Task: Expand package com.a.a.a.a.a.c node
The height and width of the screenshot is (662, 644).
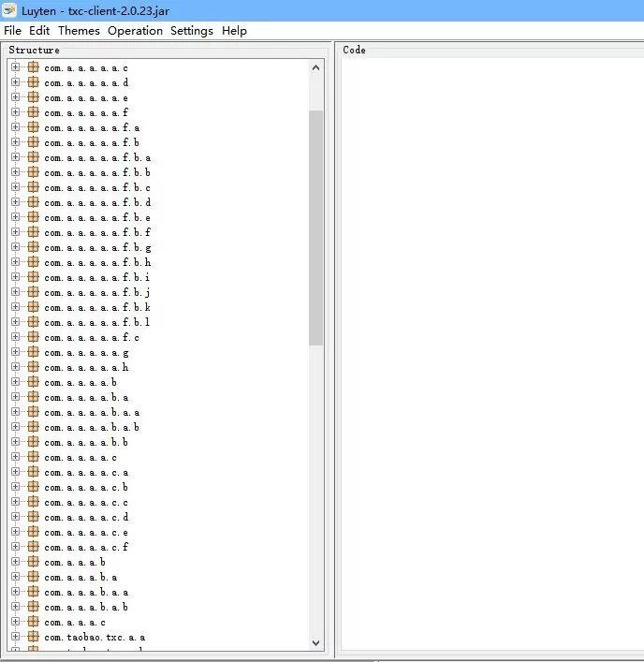Action: [x=16, y=67]
